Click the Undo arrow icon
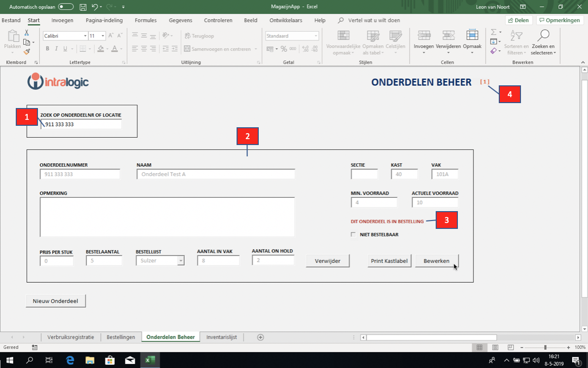588x368 pixels. (x=95, y=7)
